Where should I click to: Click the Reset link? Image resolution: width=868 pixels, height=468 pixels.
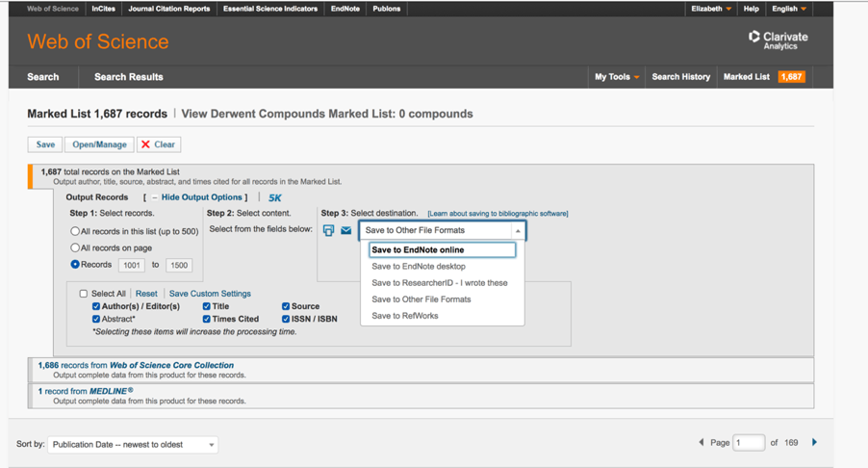(x=146, y=294)
